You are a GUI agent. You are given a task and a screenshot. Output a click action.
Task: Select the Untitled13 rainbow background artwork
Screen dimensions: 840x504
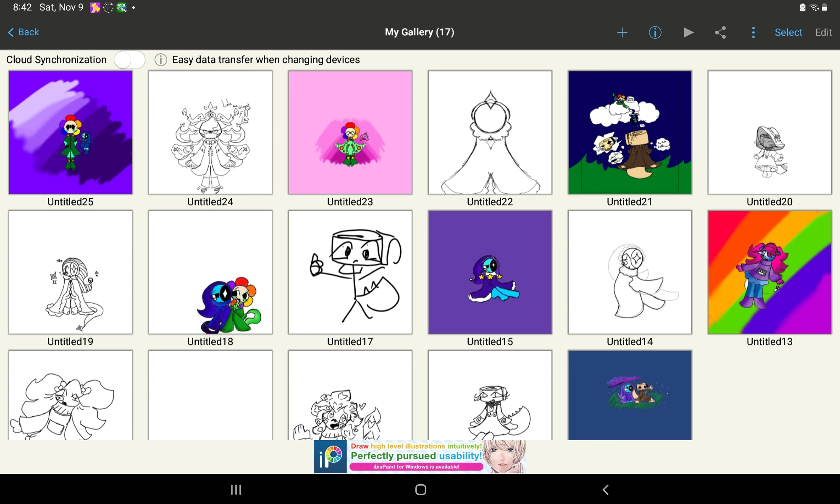[769, 272]
